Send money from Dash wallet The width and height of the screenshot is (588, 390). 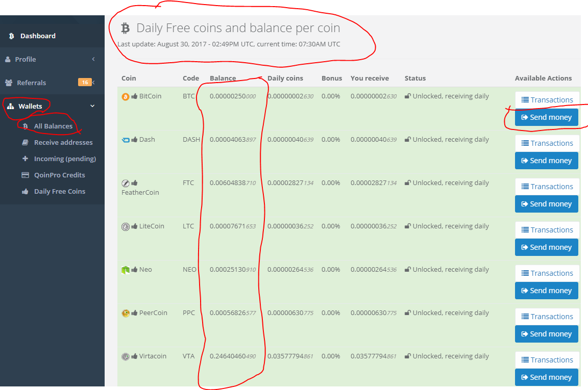tap(546, 161)
